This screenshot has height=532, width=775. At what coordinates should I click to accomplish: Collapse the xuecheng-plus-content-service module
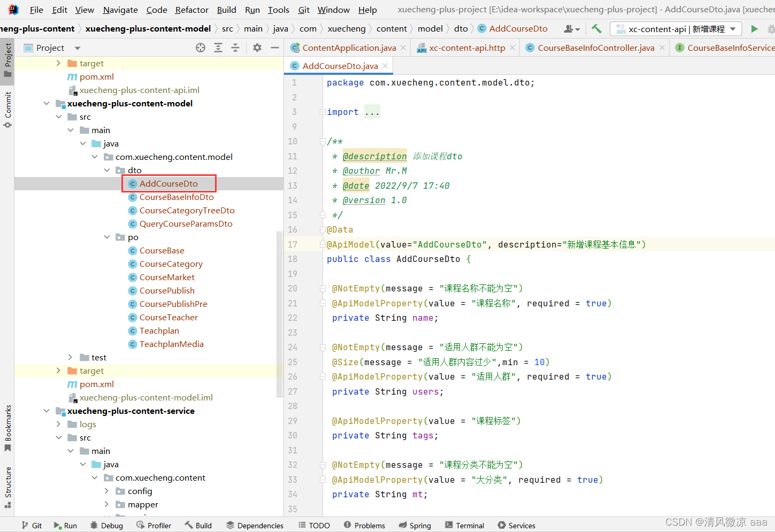(x=47, y=411)
